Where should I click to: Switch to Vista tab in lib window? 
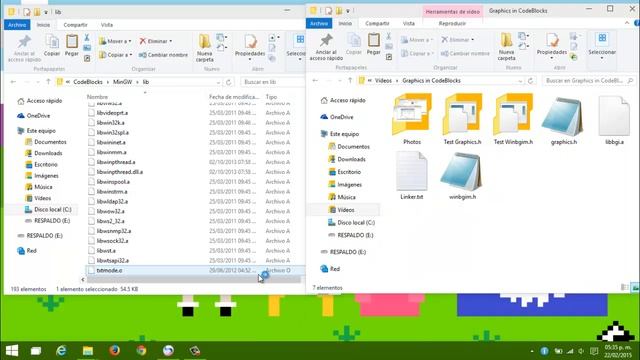[107, 25]
